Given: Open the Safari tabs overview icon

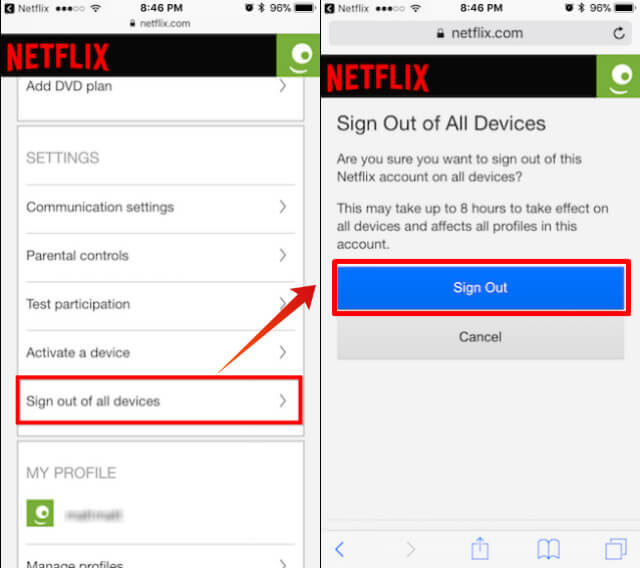Looking at the screenshot, I should pyautogui.click(x=616, y=549).
